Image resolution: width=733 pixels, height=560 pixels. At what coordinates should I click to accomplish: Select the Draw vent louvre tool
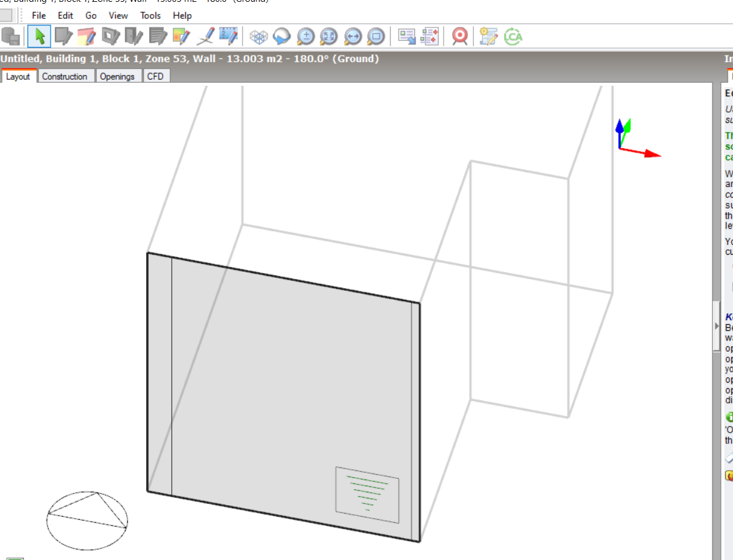pos(158,37)
